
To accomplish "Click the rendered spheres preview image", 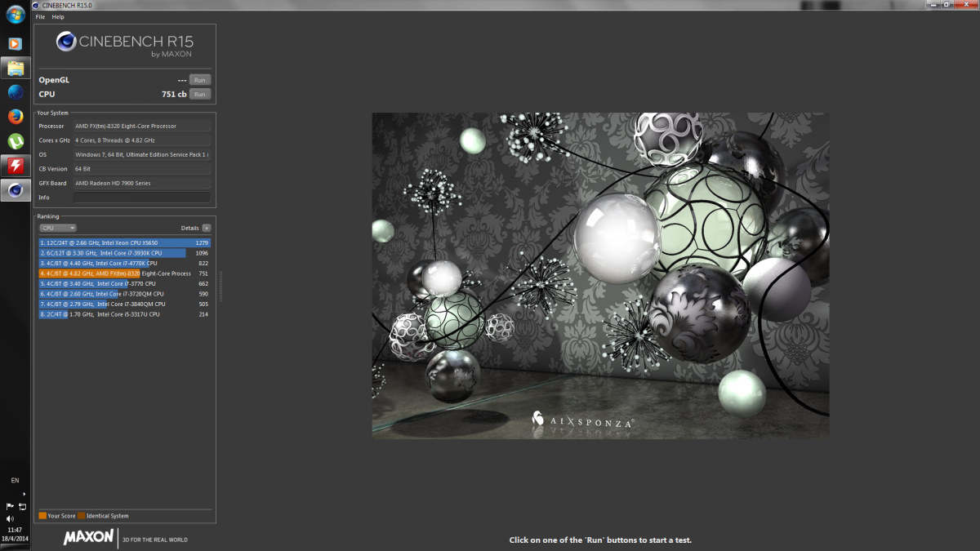I will click(600, 275).
